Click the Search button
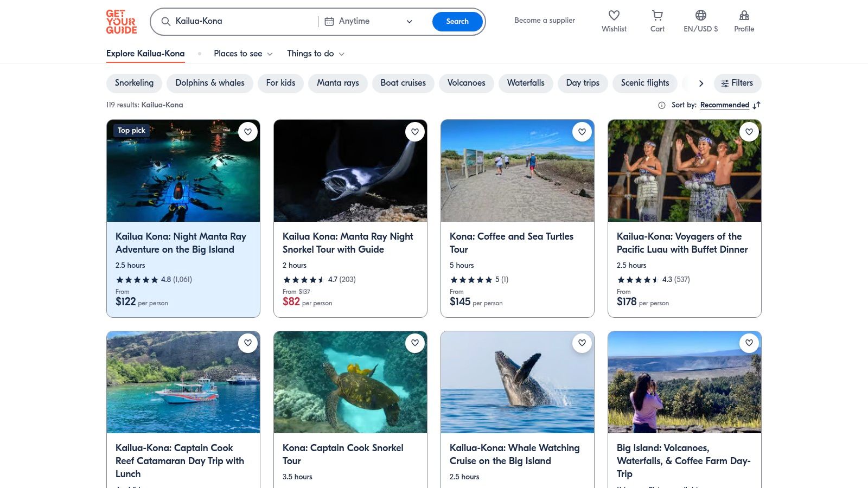 pos(457,21)
